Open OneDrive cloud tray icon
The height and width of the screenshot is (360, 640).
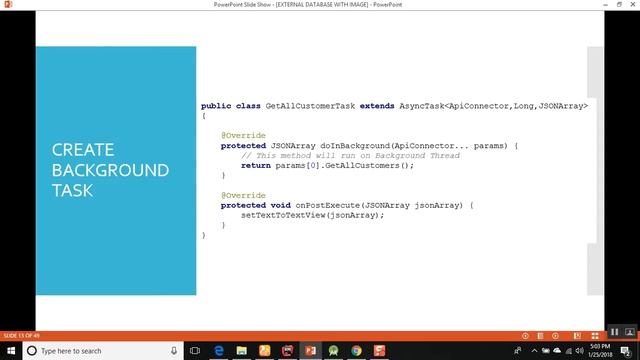click(x=557, y=351)
